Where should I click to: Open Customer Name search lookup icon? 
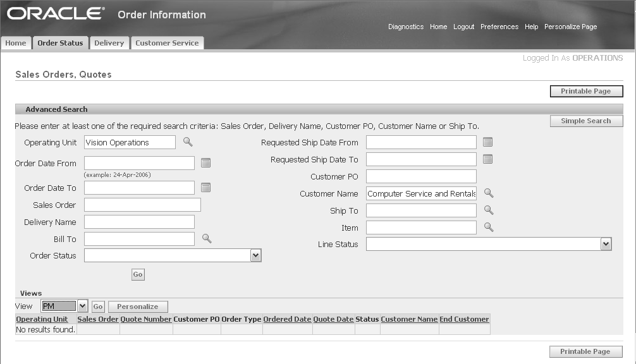coord(489,193)
